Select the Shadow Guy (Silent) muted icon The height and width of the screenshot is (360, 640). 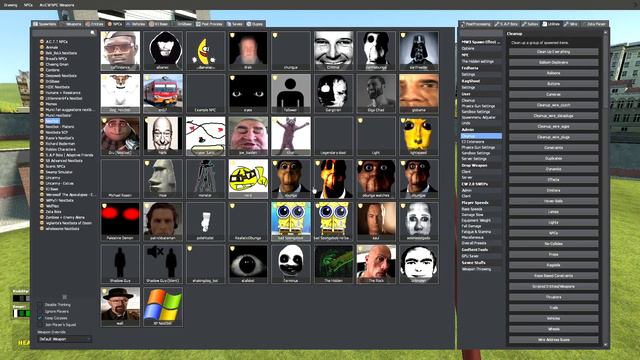click(163, 264)
